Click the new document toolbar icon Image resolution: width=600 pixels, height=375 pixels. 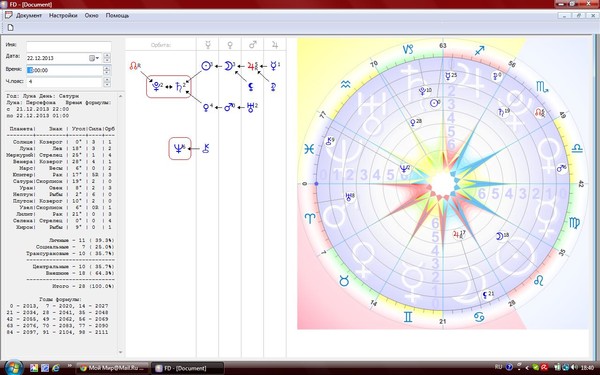tap(11, 28)
